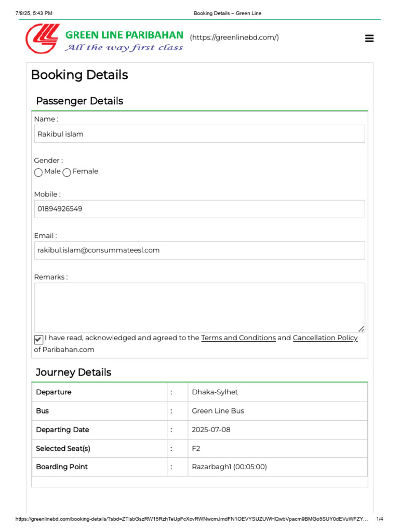This screenshot has width=399, height=532.
Task: Click the Green Line Bus value
Action: pyautogui.click(x=218, y=411)
